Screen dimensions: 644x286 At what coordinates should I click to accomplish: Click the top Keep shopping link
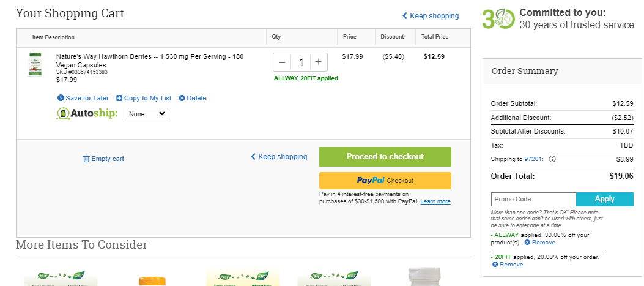tap(431, 16)
